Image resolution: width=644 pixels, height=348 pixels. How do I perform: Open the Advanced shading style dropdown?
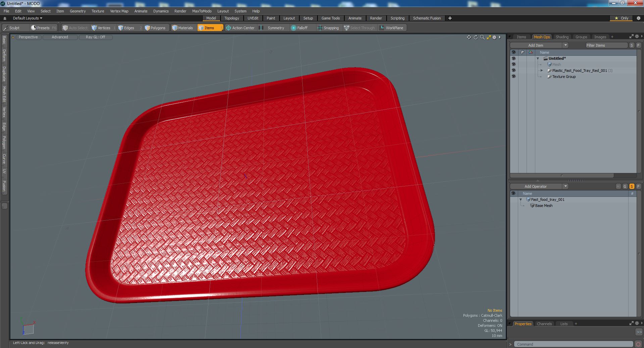click(x=60, y=37)
